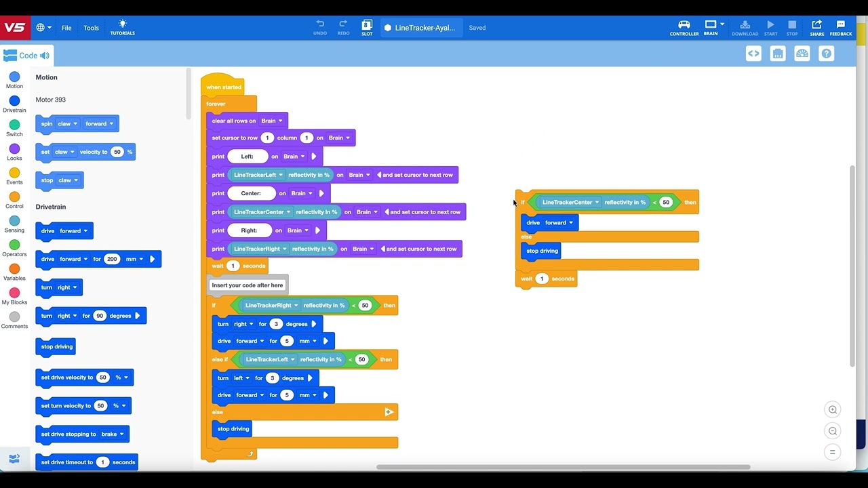
Task: Stop the running program
Action: [792, 27]
